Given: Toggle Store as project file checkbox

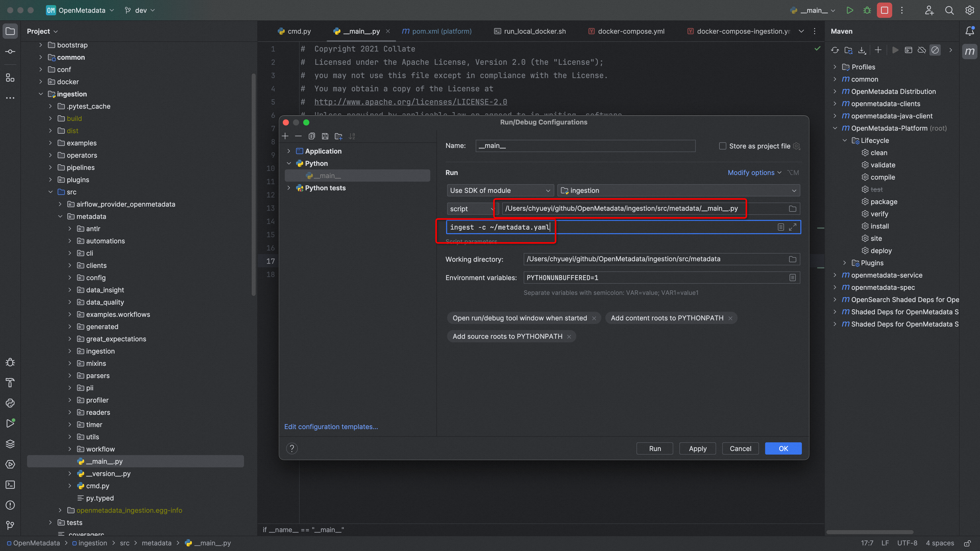Looking at the screenshot, I should click(x=722, y=146).
